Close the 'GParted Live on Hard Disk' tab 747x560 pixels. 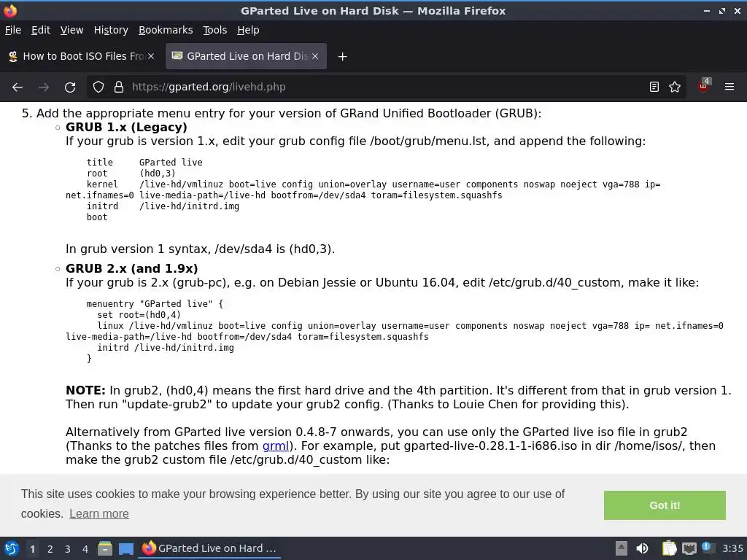(x=315, y=56)
